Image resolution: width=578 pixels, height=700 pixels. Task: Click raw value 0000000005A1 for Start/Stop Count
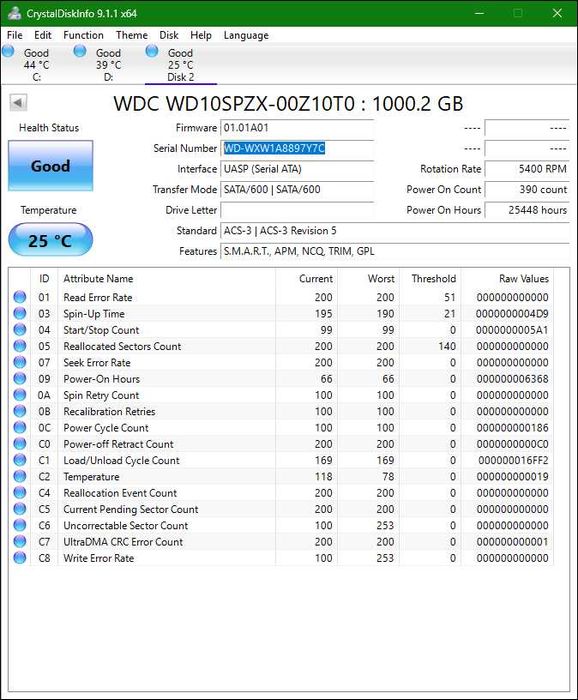[x=512, y=330]
